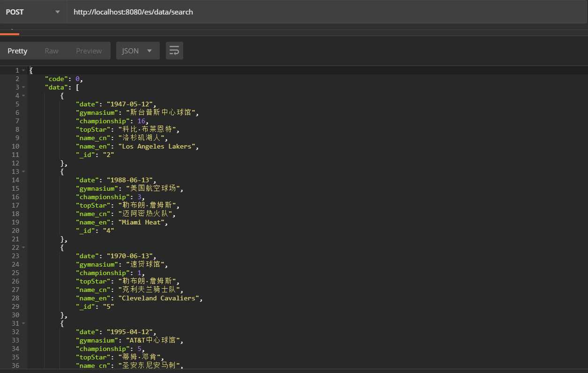Click the _id value "5"
Screen dimensions: 588x373
click(109, 306)
